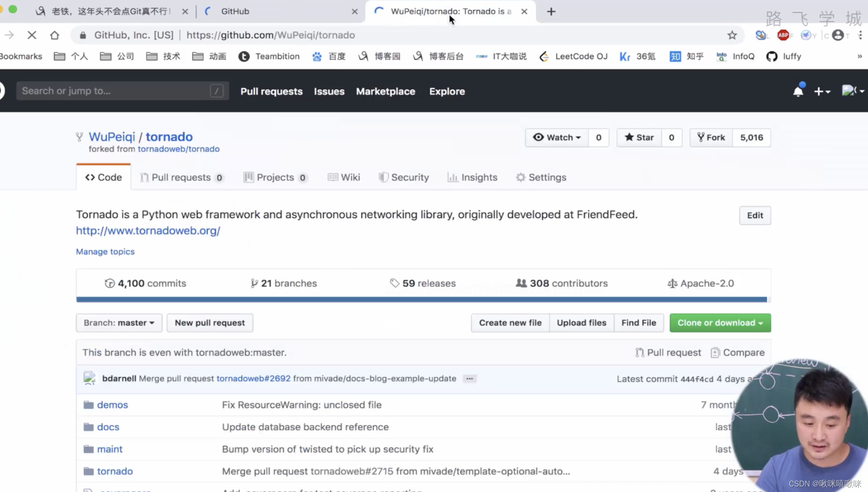This screenshot has width=868, height=492.
Task: View the 4,100 commits history
Action: pos(145,283)
